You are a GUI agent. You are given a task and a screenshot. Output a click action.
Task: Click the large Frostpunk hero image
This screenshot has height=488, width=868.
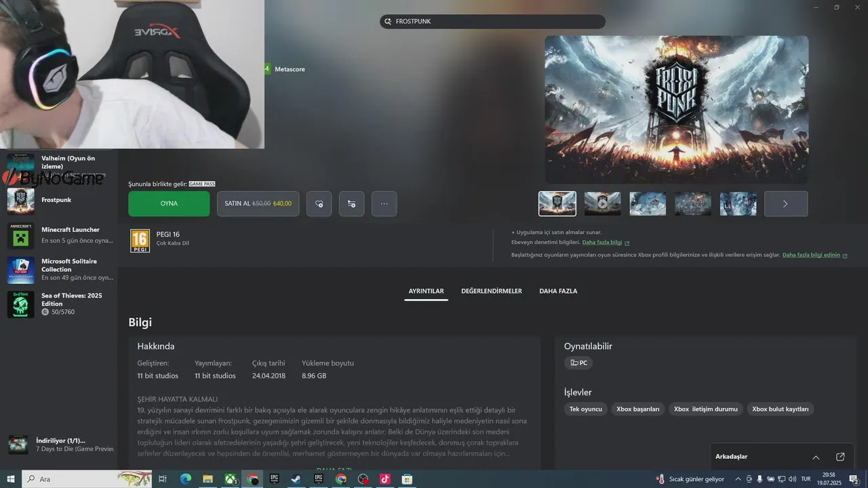click(677, 110)
